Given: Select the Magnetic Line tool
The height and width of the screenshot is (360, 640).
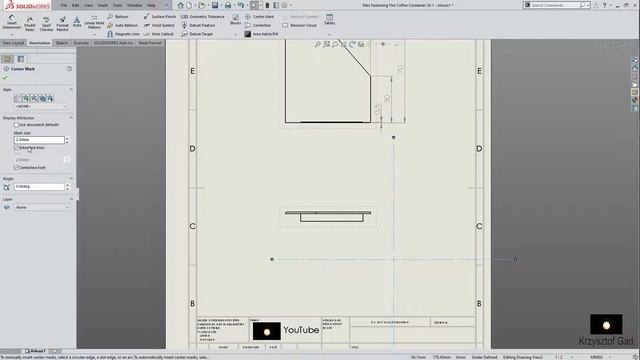Looking at the screenshot, I should (x=123, y=34).
